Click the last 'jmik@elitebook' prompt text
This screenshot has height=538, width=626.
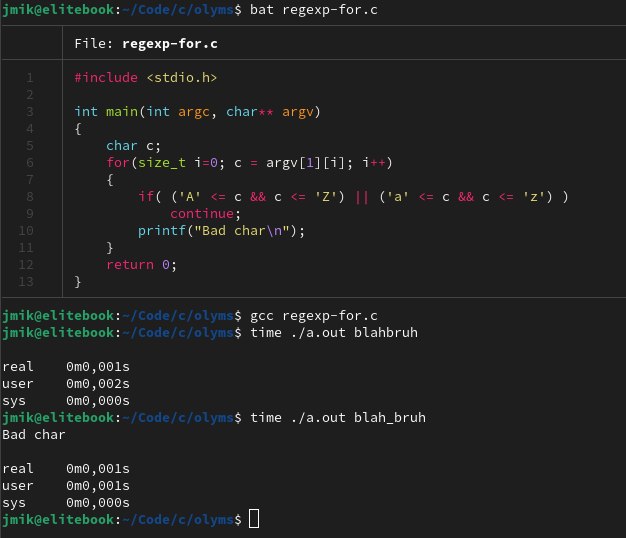point(58,520)
